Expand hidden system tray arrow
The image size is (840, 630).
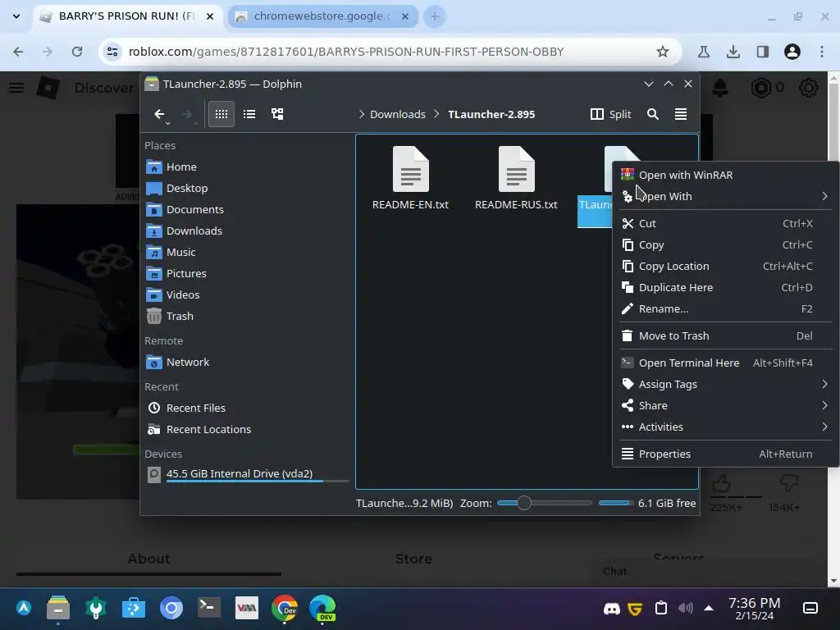pyautogui.click(x=708, y=608)
